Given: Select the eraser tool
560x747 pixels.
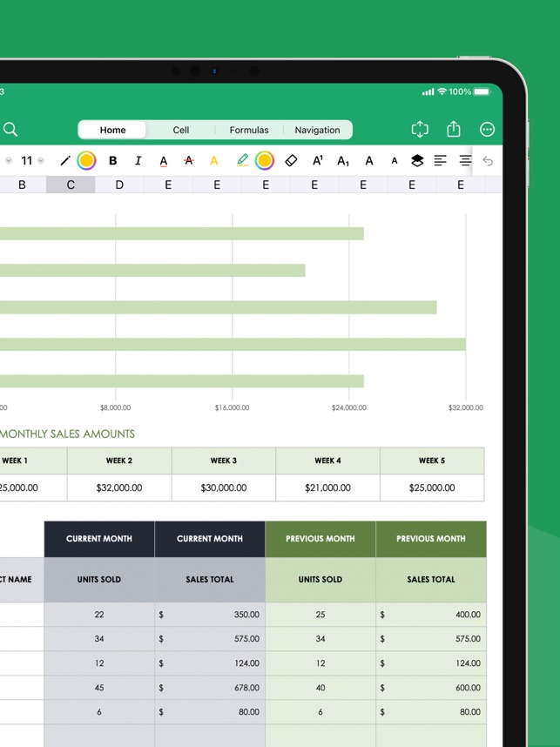Looking at the screenshot, I should [x=291, y=160].
